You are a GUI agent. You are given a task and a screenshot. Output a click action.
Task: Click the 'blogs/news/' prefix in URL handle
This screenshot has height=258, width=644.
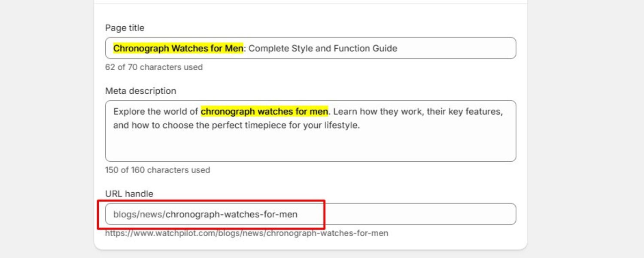pyautogui.click(x=138, y=214)
